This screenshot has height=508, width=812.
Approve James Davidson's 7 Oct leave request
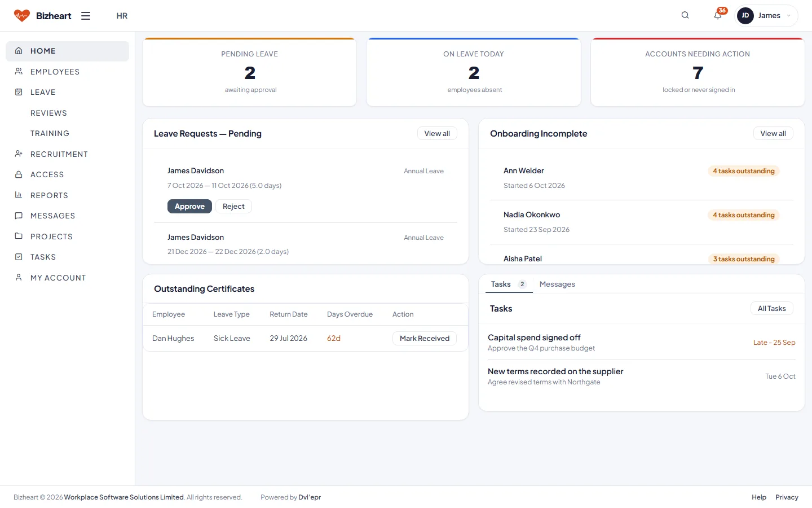189,207
